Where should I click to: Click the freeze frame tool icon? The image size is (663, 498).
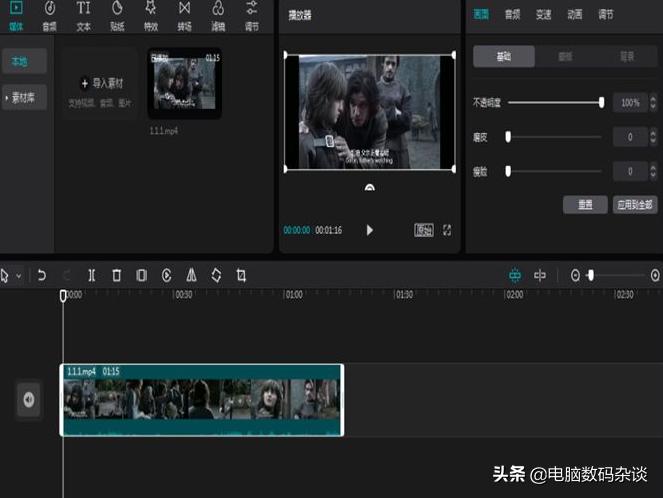click(x=142, y=276)
